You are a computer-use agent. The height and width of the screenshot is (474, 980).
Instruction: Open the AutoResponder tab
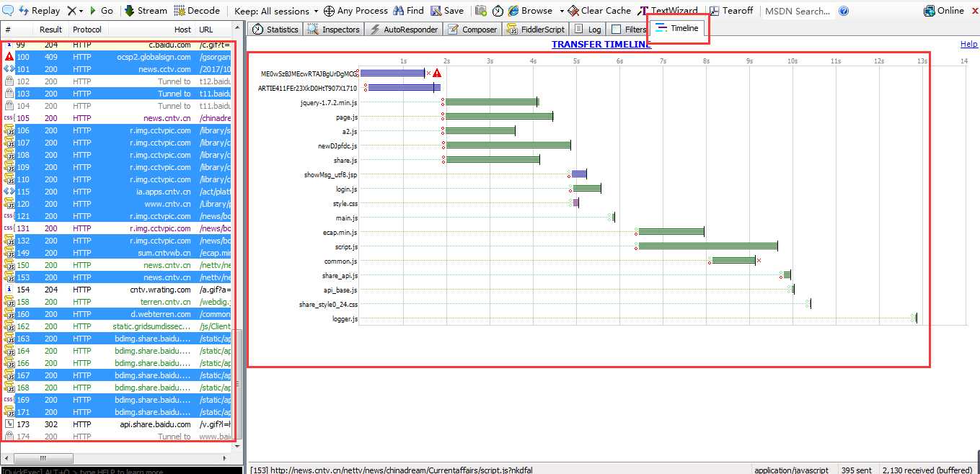(x=404, y=30)
